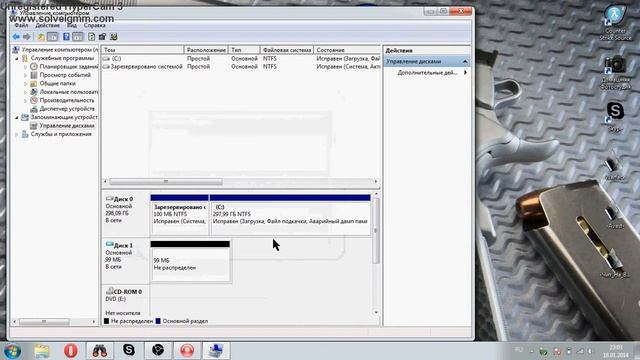This screenshot has width=640, height=360.
Task: Click the Том column header
Action: 142,50
